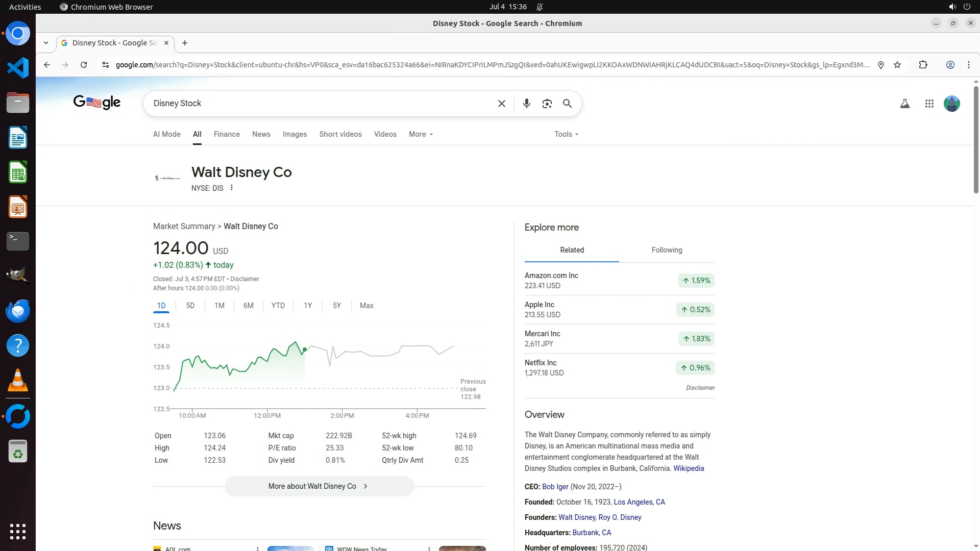Open the Google apps grid icon

pyautogui.click(x=929, y=104)
